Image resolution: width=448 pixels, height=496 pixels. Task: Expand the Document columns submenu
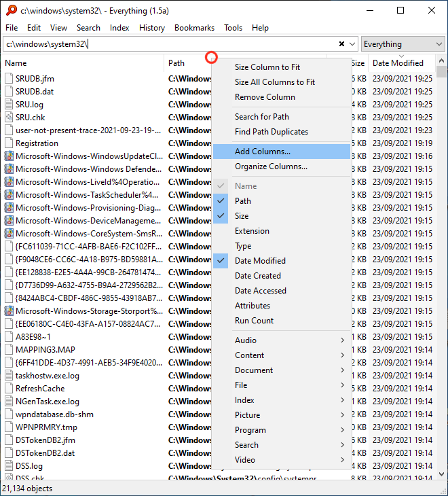point(282,370)
